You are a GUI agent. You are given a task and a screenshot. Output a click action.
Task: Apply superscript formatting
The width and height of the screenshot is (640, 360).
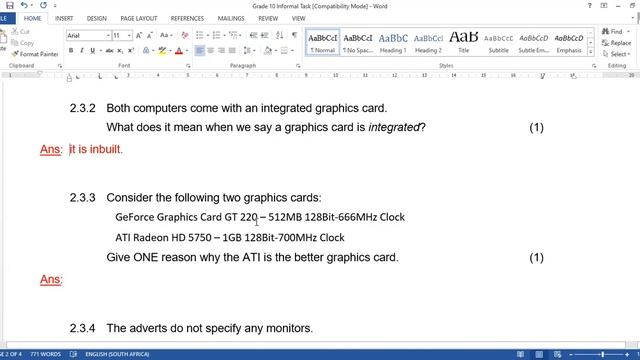point(131,51)
